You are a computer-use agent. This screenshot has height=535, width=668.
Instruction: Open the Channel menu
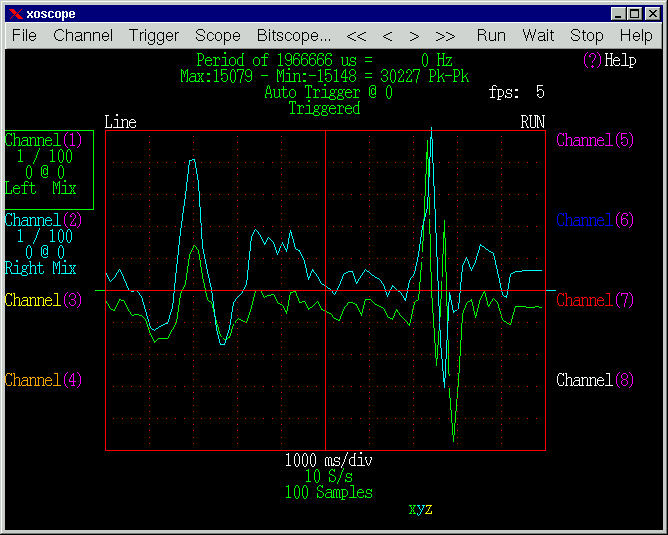pos(83,35)
